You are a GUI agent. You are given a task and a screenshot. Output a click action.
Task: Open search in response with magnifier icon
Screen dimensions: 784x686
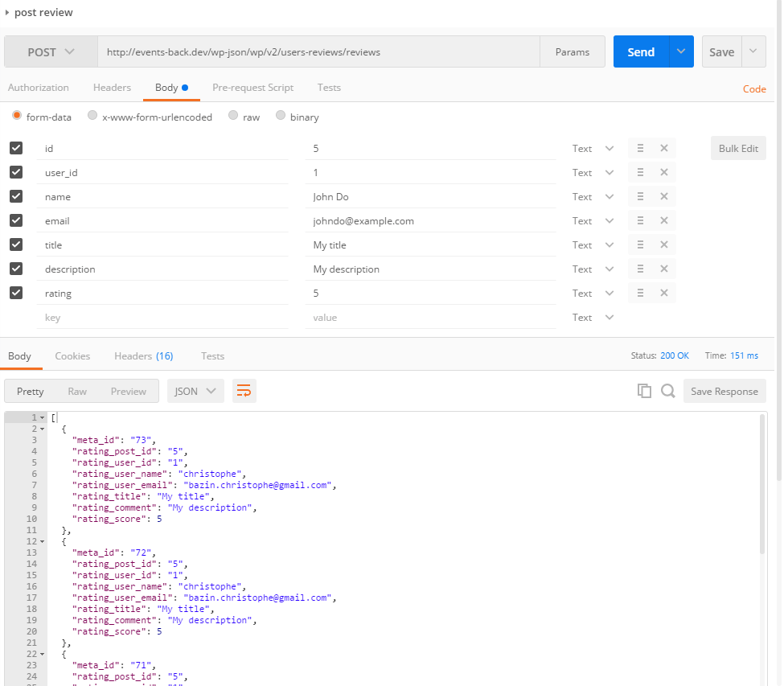pyautogui.click(x=668, y=391)
